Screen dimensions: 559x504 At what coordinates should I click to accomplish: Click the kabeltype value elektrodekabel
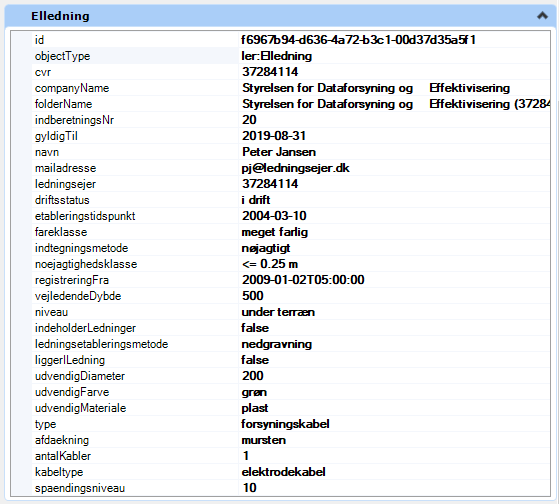(x=283, y=472)
